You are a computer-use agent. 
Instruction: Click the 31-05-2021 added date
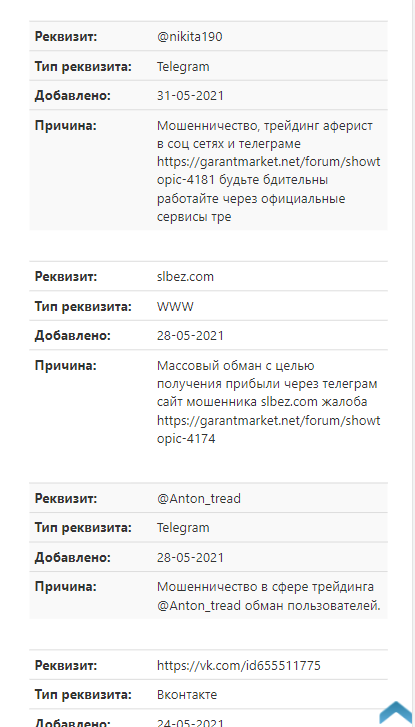[x=190, y=96]
